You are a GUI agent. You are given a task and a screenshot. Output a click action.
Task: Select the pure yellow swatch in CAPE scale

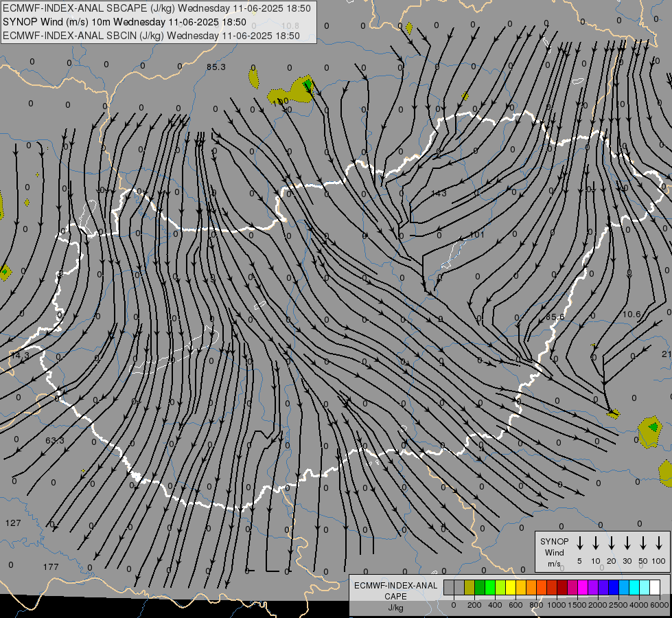511,588
